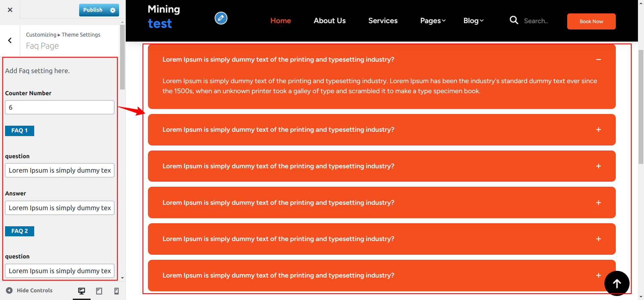Switch to tablet preview icon

(99, 291)
